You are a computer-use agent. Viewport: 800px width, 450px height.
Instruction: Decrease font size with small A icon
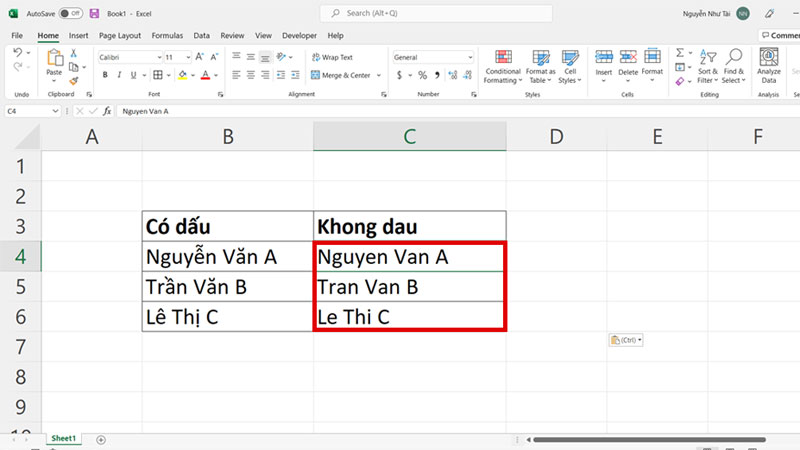214,57
